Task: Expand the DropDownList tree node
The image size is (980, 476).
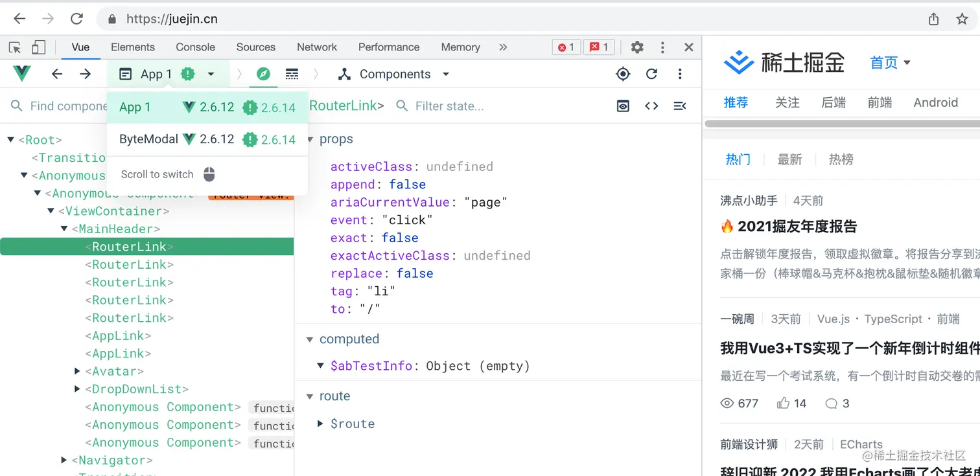Action: 78,389
